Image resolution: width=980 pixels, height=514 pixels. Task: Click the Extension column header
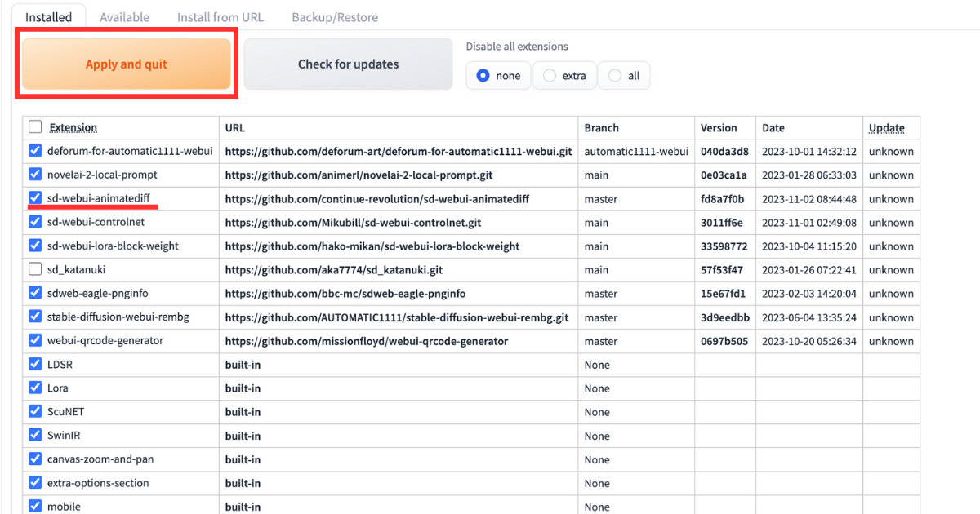pos(73,128)
